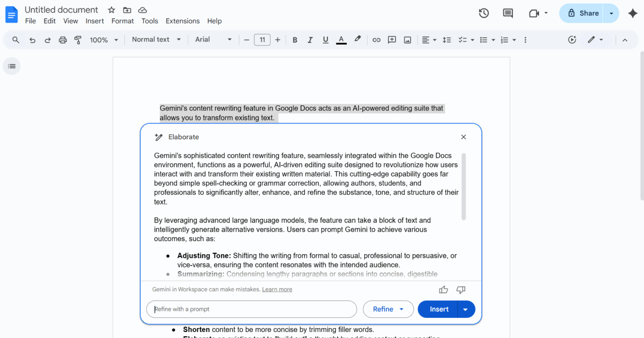Toggle underline formatting
The width and height of the screenshot is (644, 338).
pos(326,40)
